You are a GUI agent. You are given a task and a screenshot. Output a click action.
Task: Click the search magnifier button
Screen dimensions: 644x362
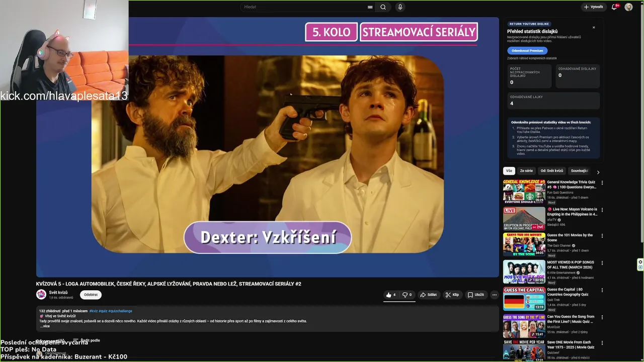383,7
